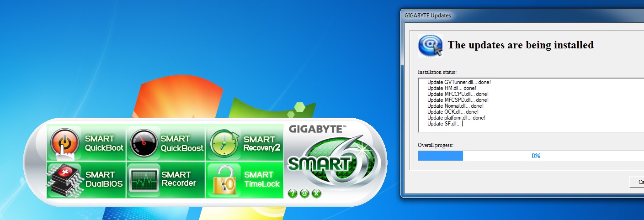Click the 'Installation status:' label

(437, 72)
